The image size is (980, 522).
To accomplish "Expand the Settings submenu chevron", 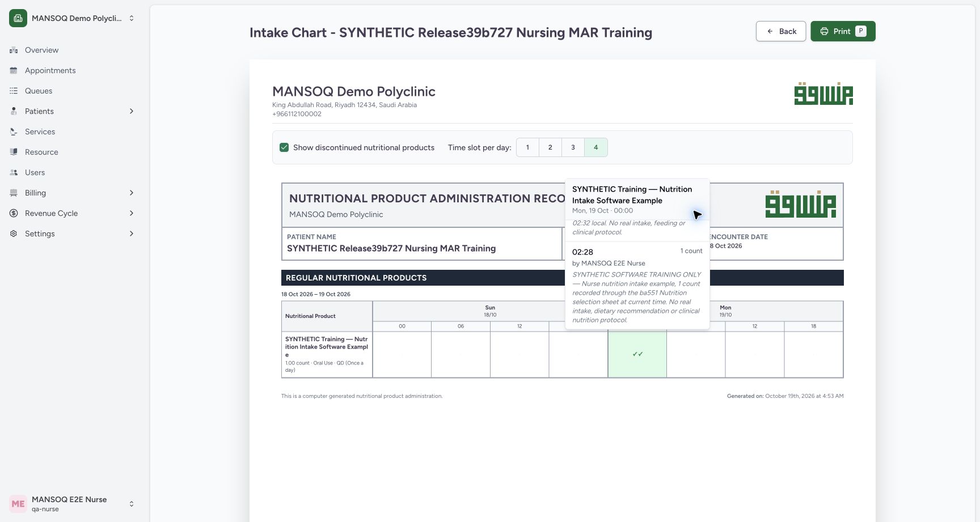I will coord(132,234).
